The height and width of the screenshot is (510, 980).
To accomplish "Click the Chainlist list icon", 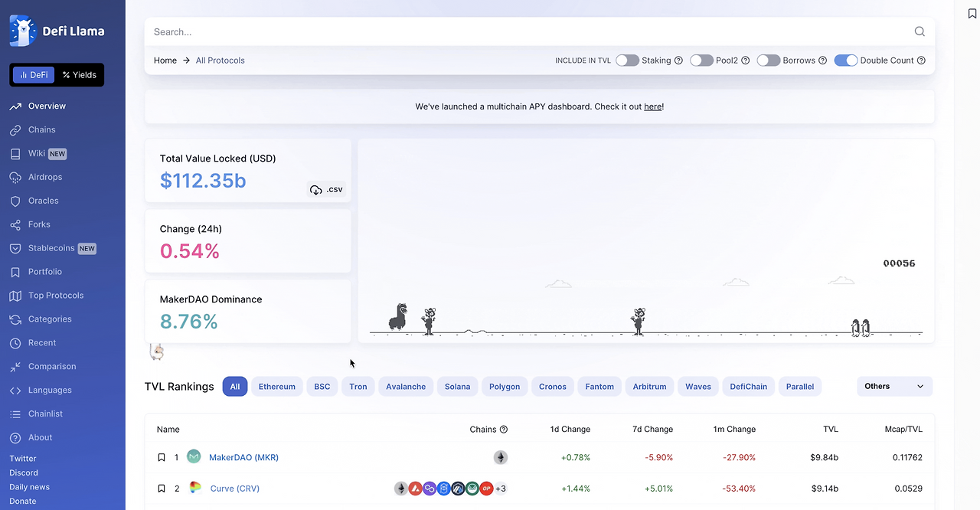I will 15,414.
